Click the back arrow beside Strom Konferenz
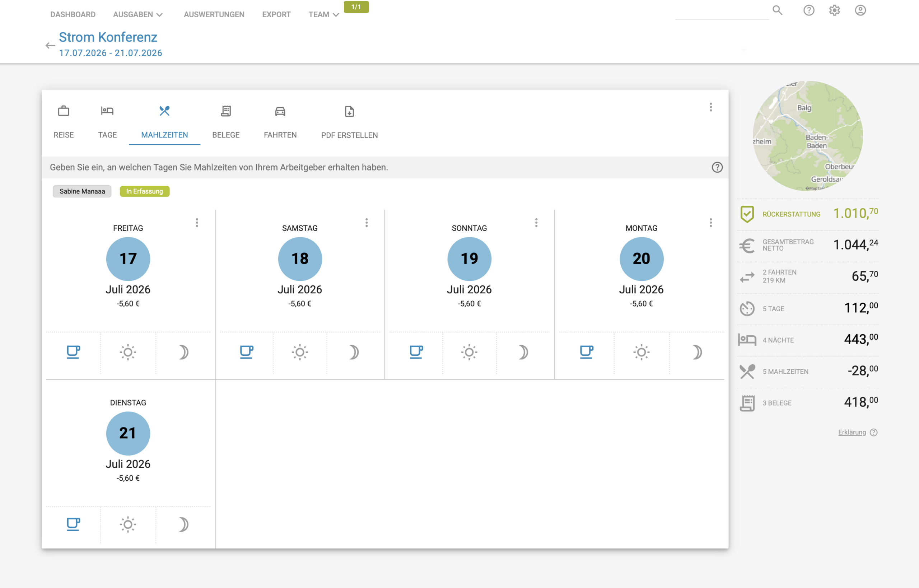This screenshot has width=919, height=588. point(50,46)
